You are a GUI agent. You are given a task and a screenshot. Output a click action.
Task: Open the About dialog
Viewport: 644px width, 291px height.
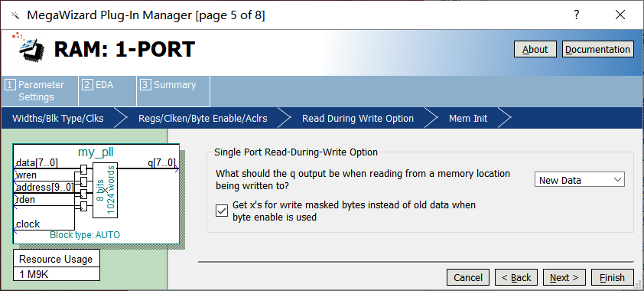[535, 49]
